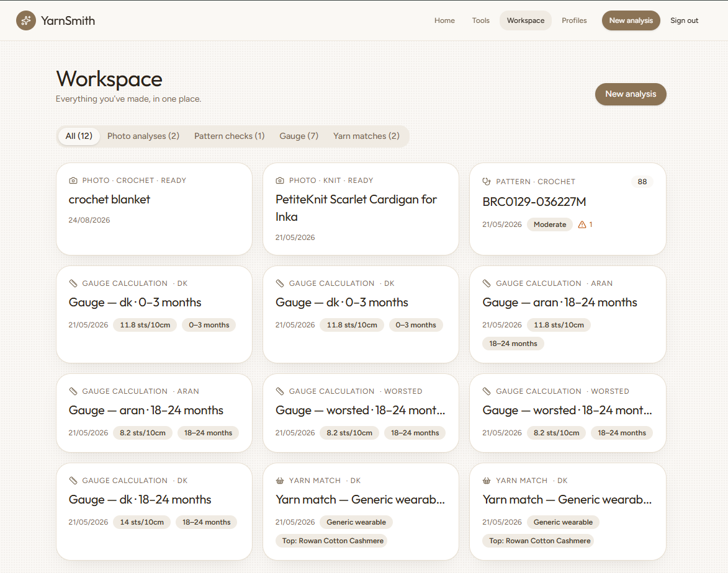This screenshot has height=573, width=728.
Task: Select the All (12) filter tab
Action: 79,136
